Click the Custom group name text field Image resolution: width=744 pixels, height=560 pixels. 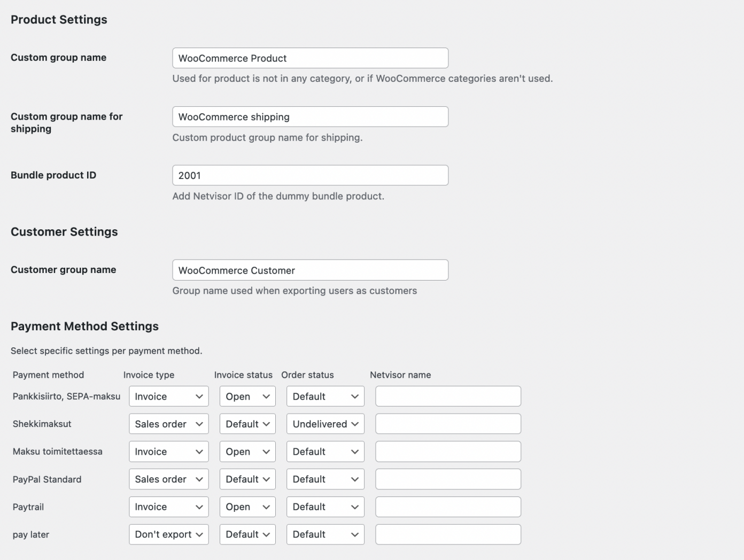310,58
